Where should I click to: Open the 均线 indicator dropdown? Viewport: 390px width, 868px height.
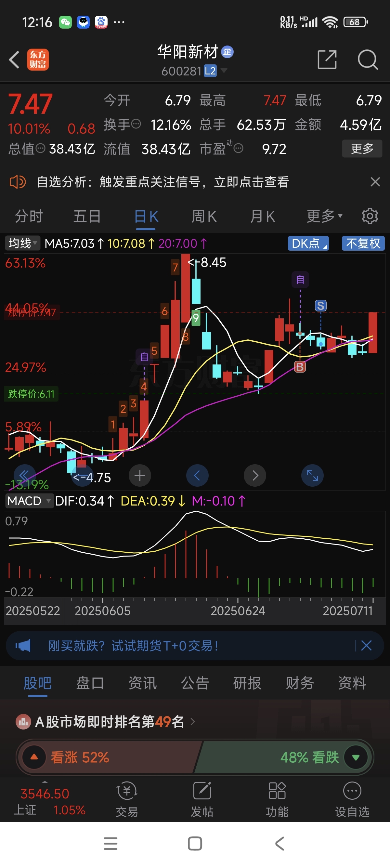[x=22, y=243]
